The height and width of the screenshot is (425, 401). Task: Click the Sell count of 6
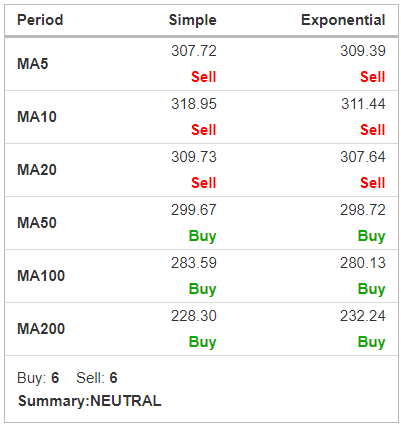pos(113,378)
